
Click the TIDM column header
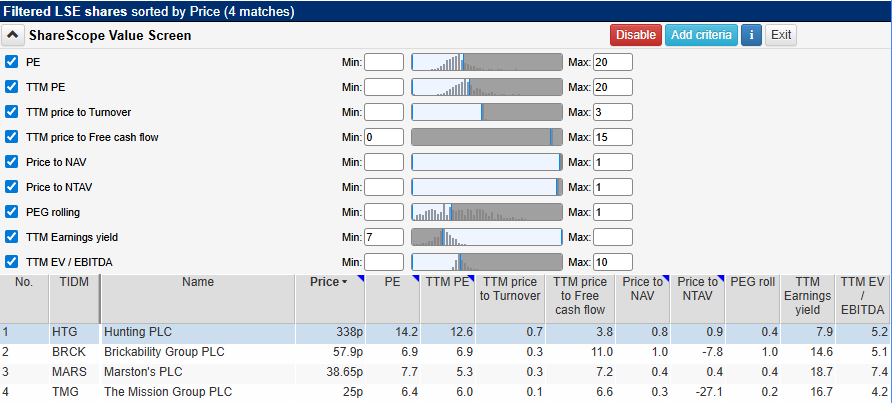(x=75, y=299)
